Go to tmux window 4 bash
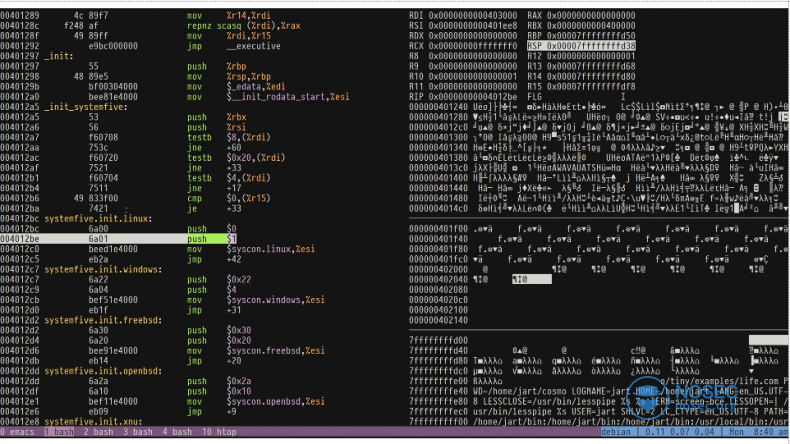Viewport: 790px width, 444px height. click(177, 432)
